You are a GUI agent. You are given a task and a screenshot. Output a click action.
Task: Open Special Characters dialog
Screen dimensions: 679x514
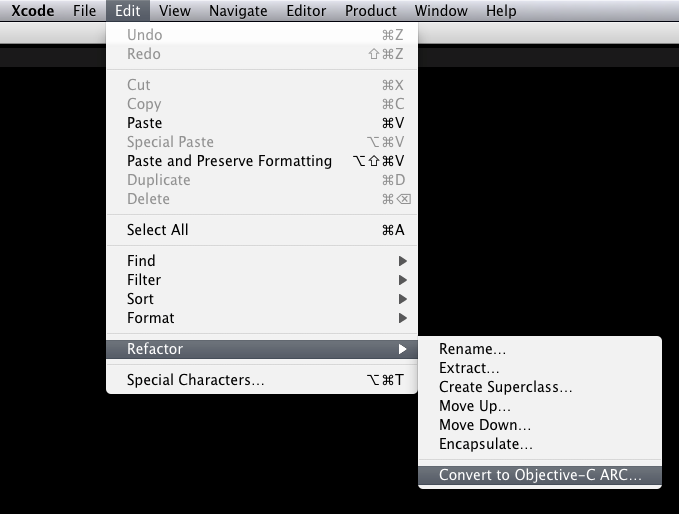(x=196, y=380)
